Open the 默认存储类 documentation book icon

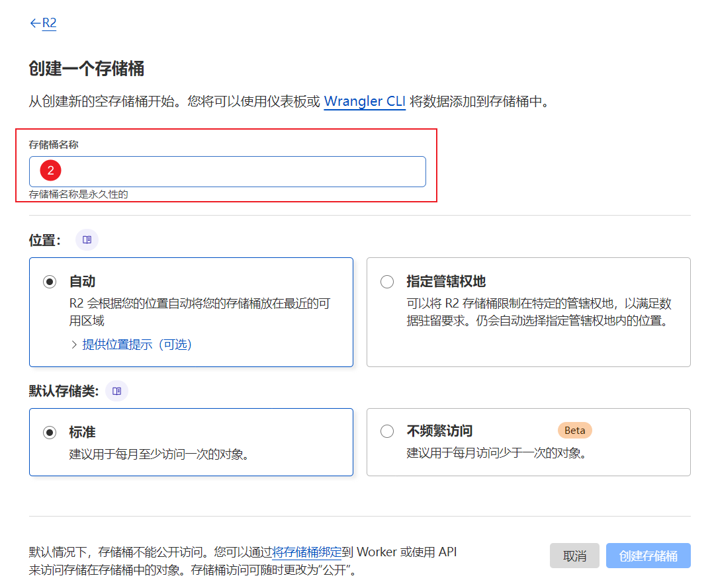click(x=116, y=391)
